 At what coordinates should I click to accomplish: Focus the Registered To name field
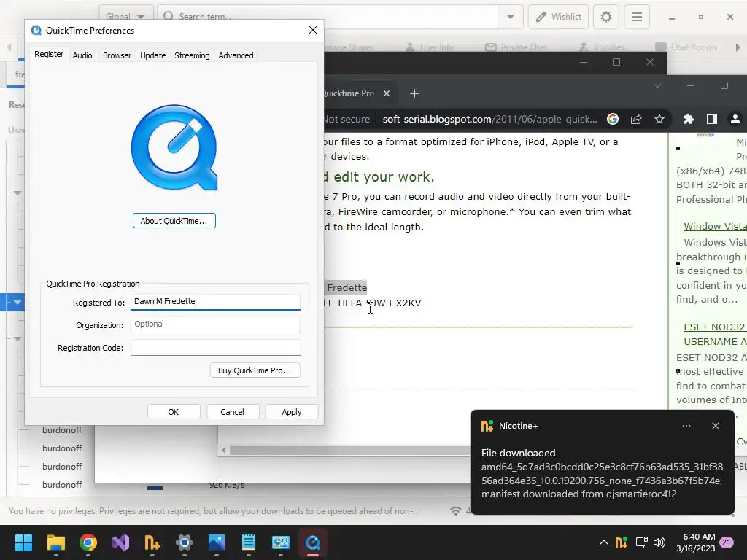[215, 302]
